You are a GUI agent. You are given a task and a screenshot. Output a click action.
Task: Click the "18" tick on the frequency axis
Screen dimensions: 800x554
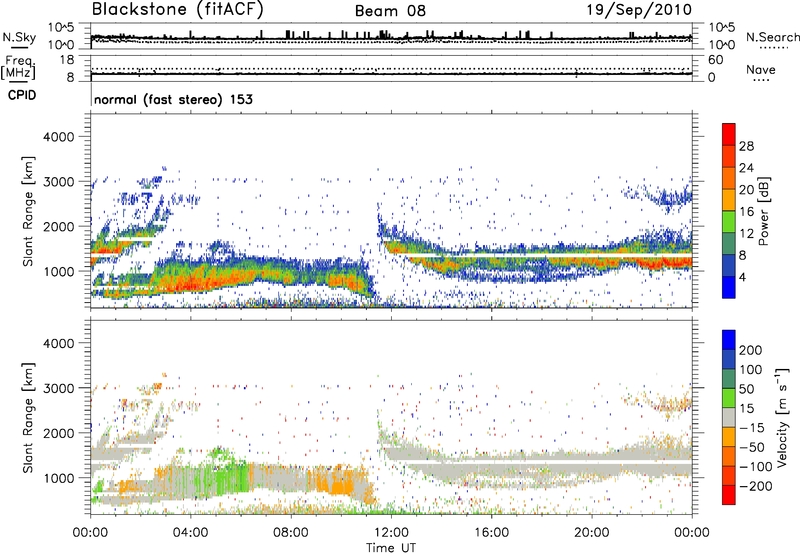[67, 60]
